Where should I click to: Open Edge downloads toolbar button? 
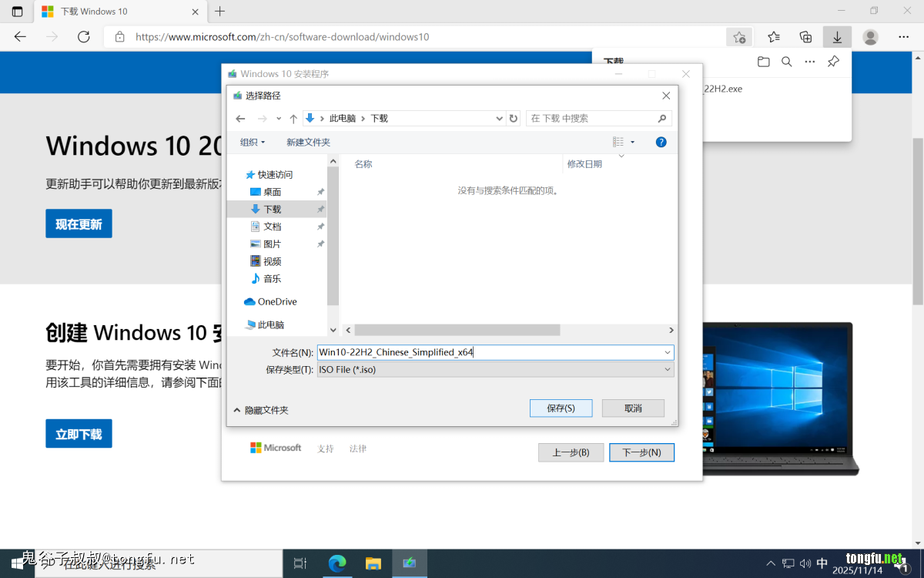point(837,37)
